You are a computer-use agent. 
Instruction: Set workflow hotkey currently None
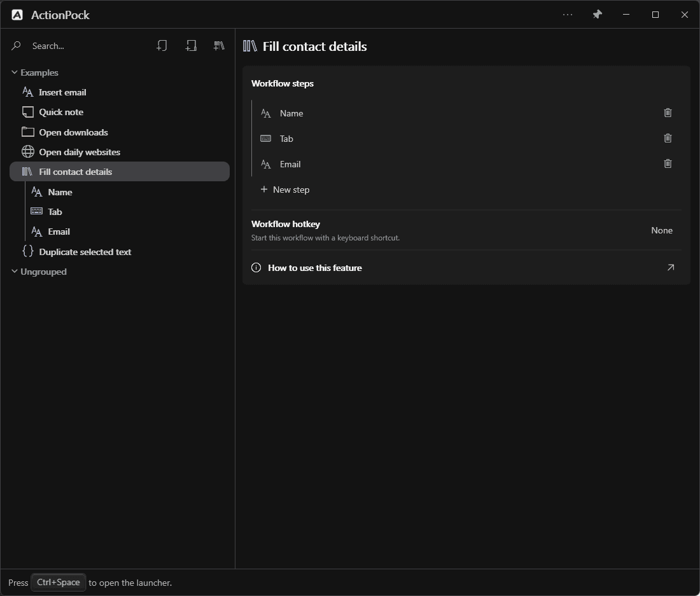(x=662, y=230)
